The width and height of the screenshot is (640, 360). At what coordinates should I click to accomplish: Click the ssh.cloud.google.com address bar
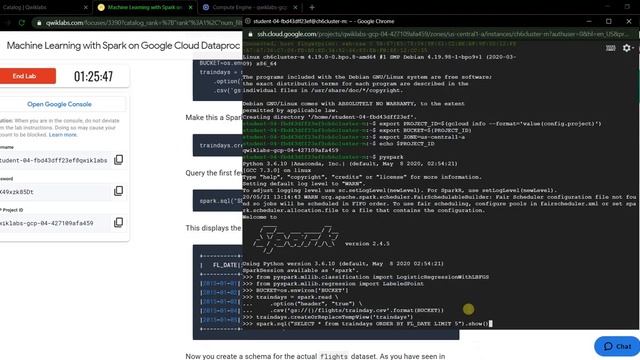(441, 34)
